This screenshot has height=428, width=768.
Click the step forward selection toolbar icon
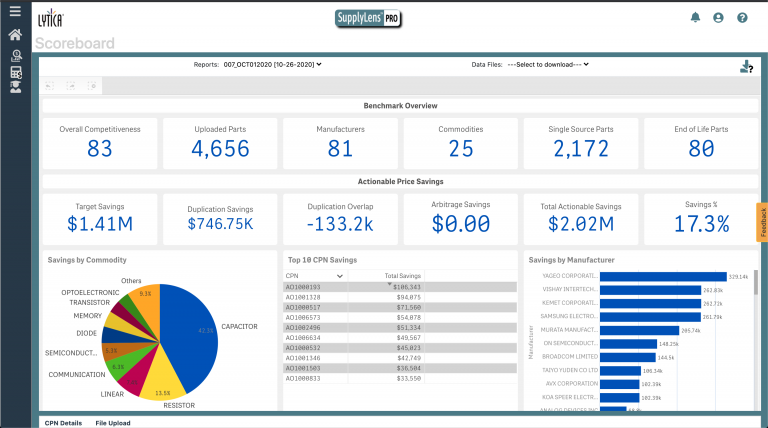tap(71, 86)
